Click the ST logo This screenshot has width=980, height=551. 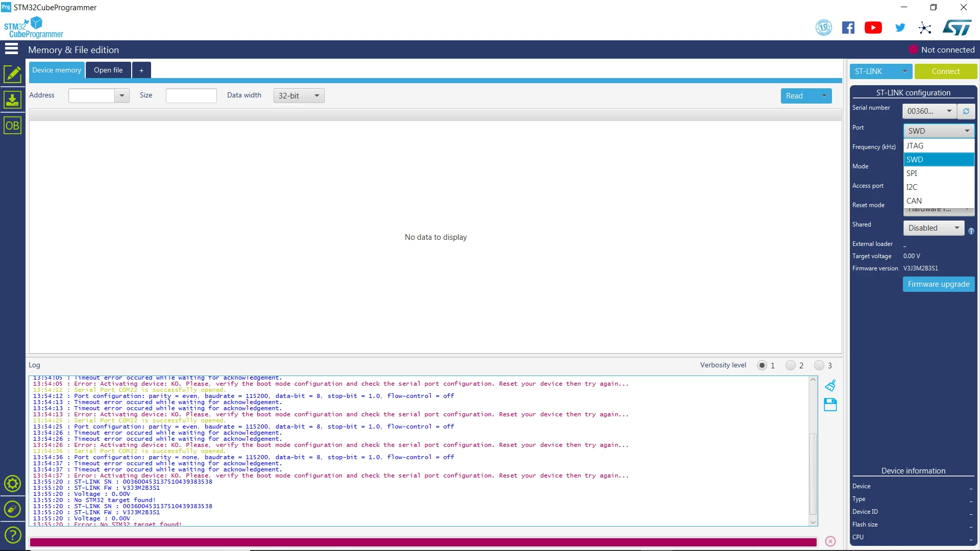click(957, 28)
